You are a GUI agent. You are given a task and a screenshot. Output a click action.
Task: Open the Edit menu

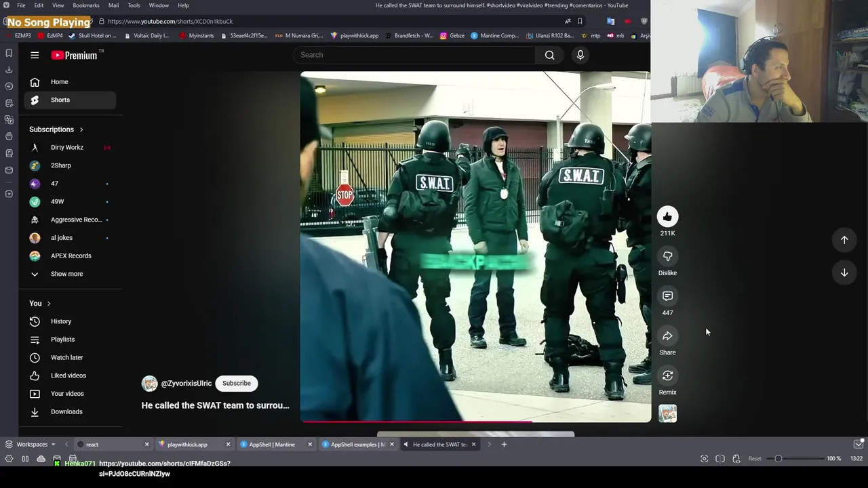coord(39,5)
